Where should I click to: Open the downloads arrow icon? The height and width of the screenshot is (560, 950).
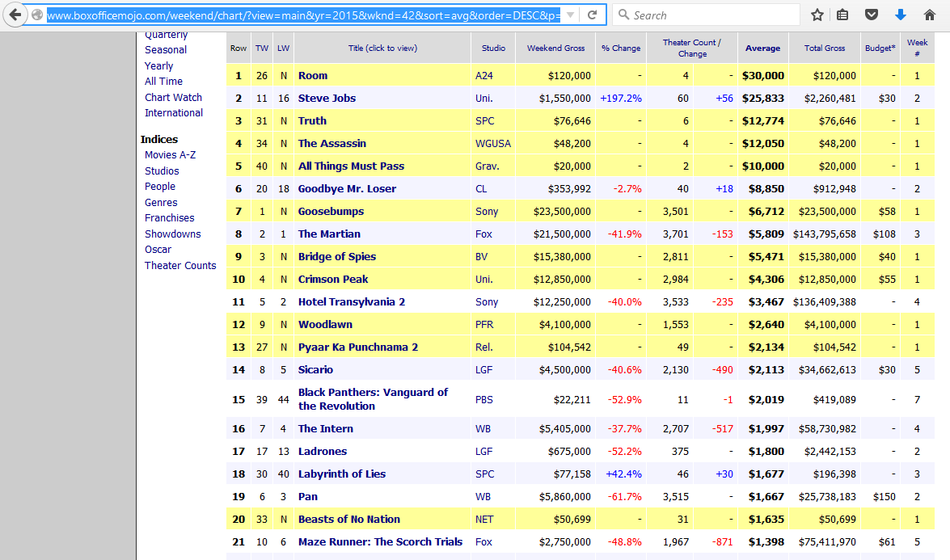(x=901, y=15)
